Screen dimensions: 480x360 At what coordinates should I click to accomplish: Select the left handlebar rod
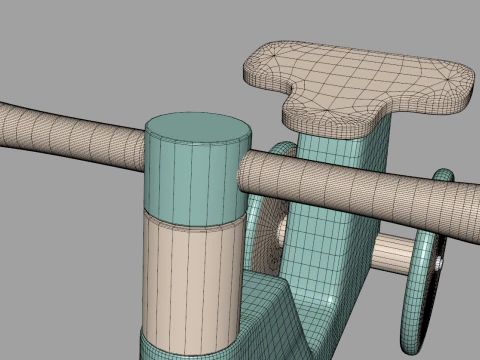[72, 137]
